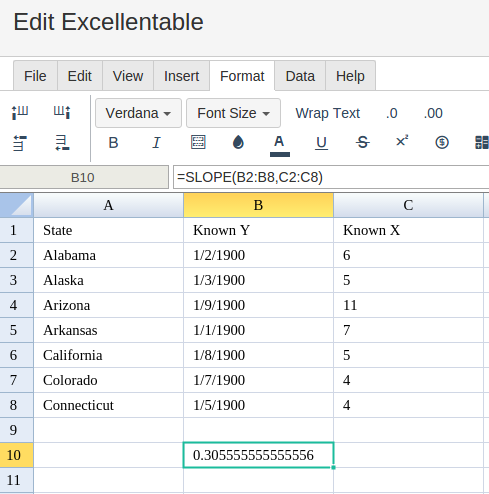489x494 pixels.
Task: Open the cell borders tool
Action: [198, 142]
